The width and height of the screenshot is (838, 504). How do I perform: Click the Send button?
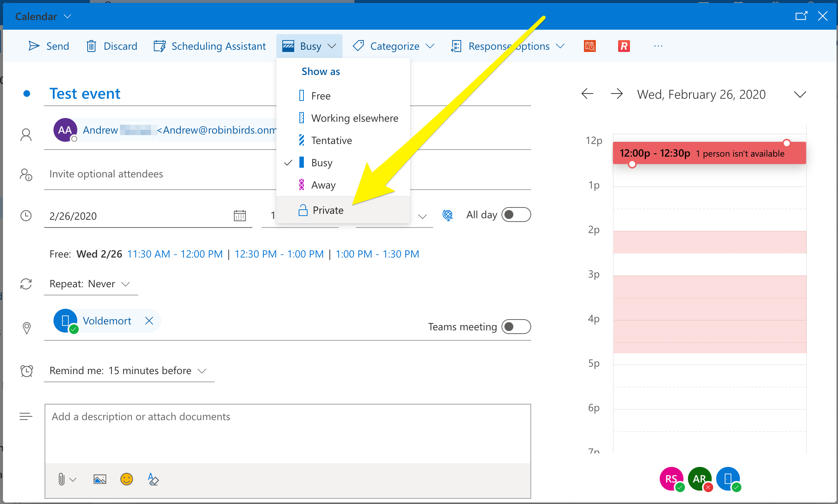click(x=49, y=46)
